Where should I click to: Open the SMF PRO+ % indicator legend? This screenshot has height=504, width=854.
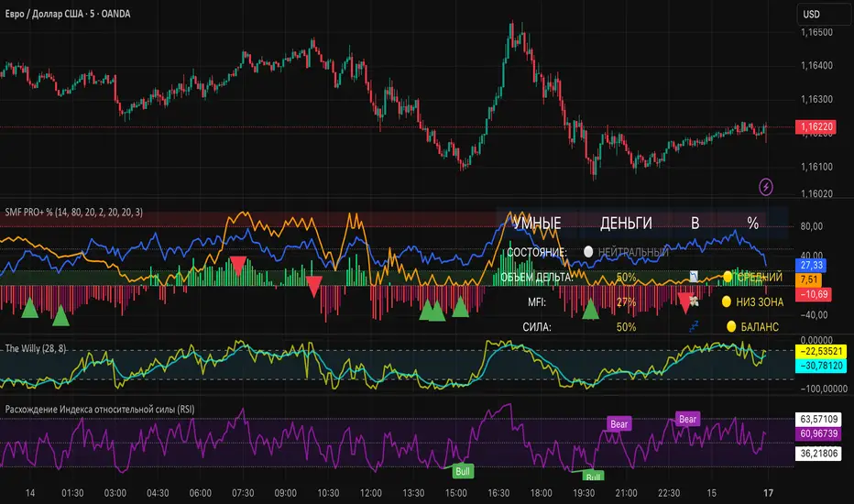click(x=74, y=212)
